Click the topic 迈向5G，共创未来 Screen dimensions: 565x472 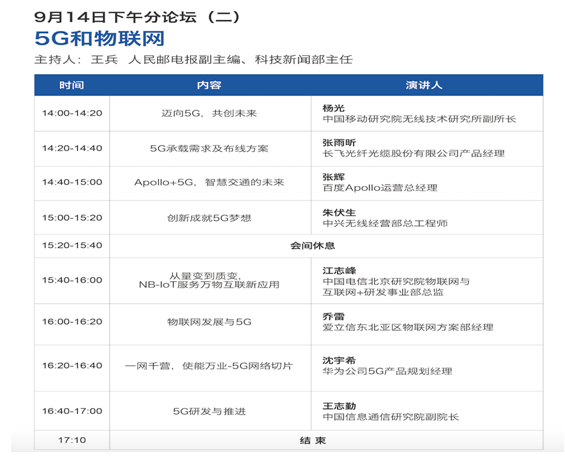209,113
